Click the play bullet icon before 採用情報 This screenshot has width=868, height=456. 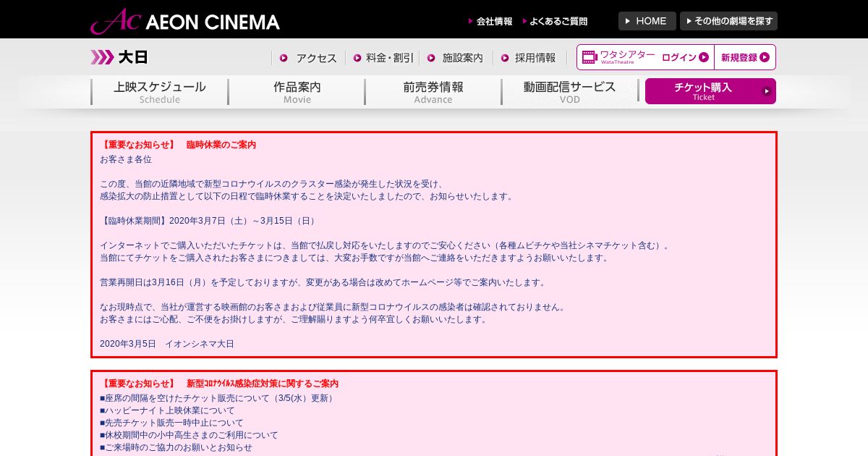(x=506, y=58)
